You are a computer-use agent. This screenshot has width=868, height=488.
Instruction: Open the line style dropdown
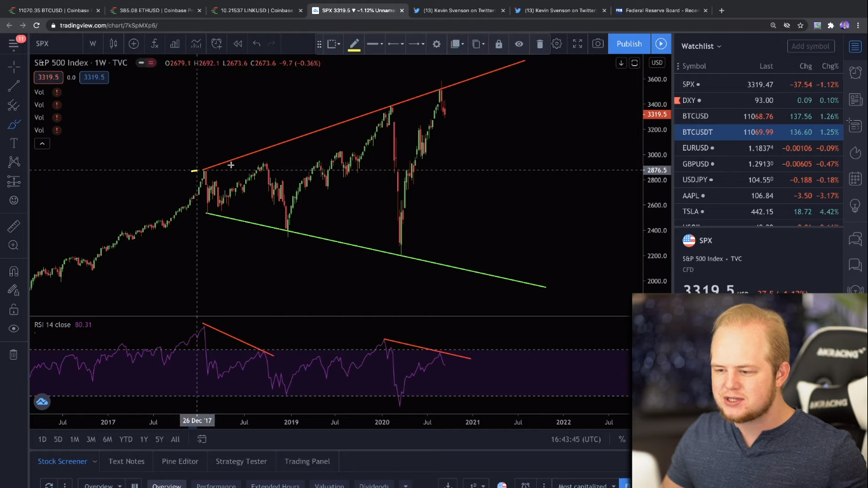395,44
